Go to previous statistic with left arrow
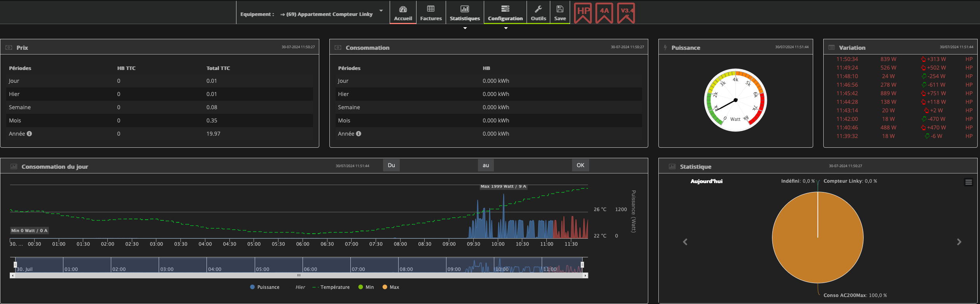 click(x=685, y=242)
